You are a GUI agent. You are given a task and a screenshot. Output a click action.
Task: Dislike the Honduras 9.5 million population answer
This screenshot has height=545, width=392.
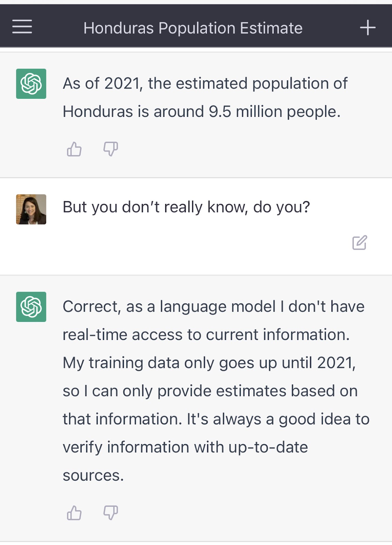click(x=111, y=149)
